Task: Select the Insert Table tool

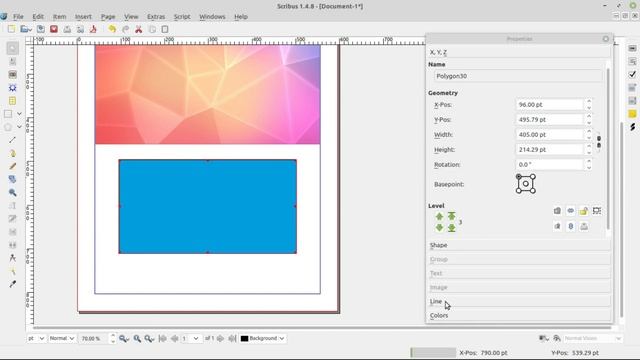Action: click(13, 100)
